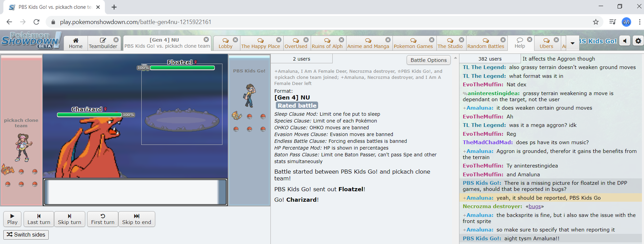
Task: Open the Chrome profile avatar
Action: [626, 22]
